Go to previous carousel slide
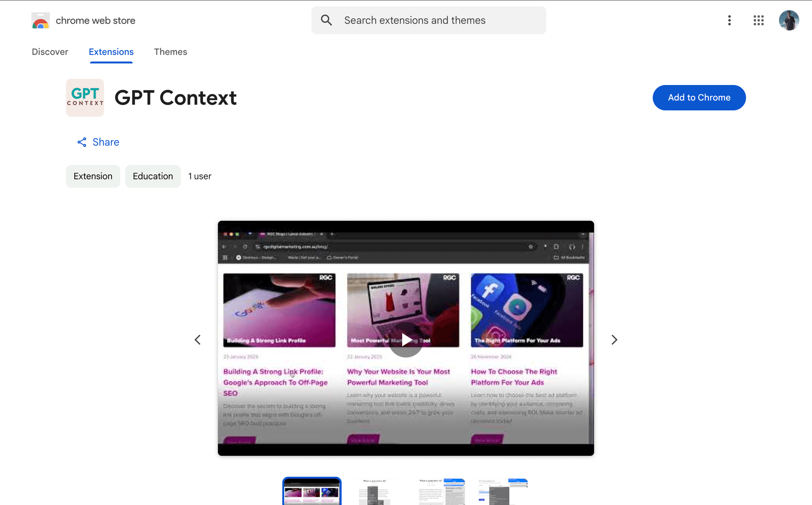This screenshot has width=812, height=505. 198,340
